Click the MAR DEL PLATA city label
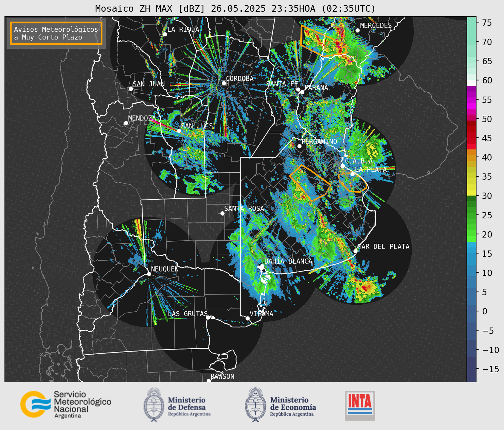 383,246
